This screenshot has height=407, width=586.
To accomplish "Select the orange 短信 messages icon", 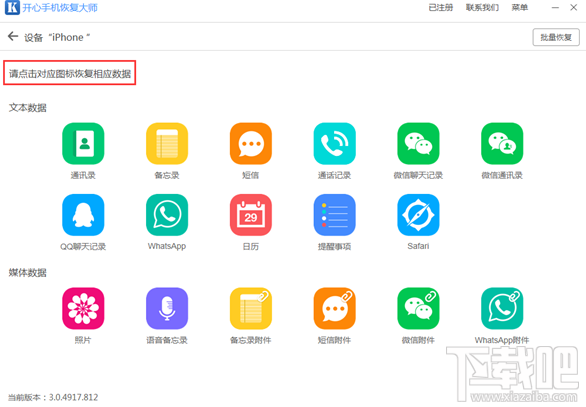I will (251, 144).
